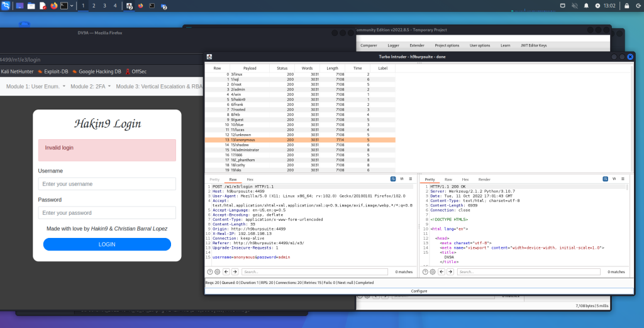Open the Exploit-DB bookmark in Firefox
This screenshot has width=644, height=328.
click(53, 72)
